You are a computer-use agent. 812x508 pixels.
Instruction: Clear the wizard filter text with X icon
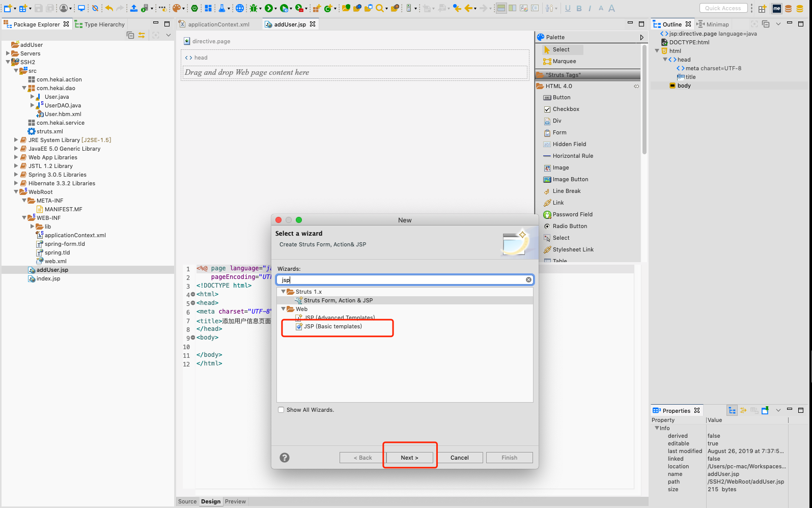528,279
